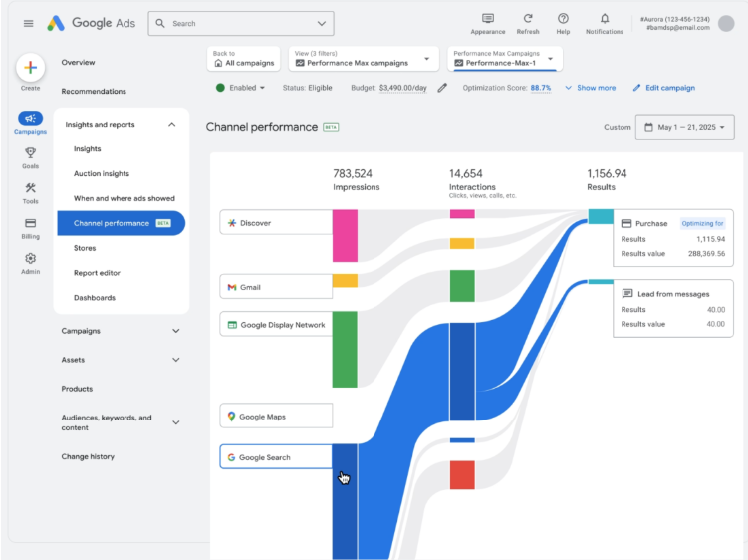
Task: Open Report editor
Action: tap(97, 273)
